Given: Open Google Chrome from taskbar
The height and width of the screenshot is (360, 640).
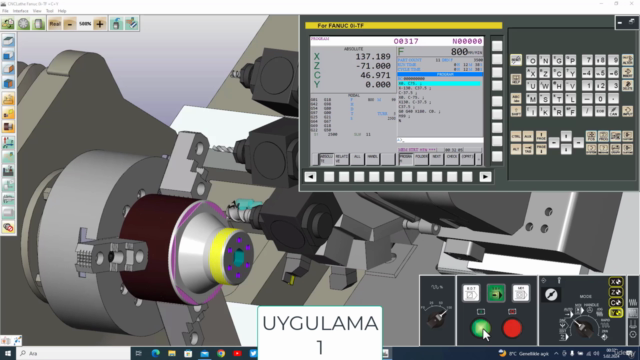Looking at the screenshot, I should [x=221, y=353].
